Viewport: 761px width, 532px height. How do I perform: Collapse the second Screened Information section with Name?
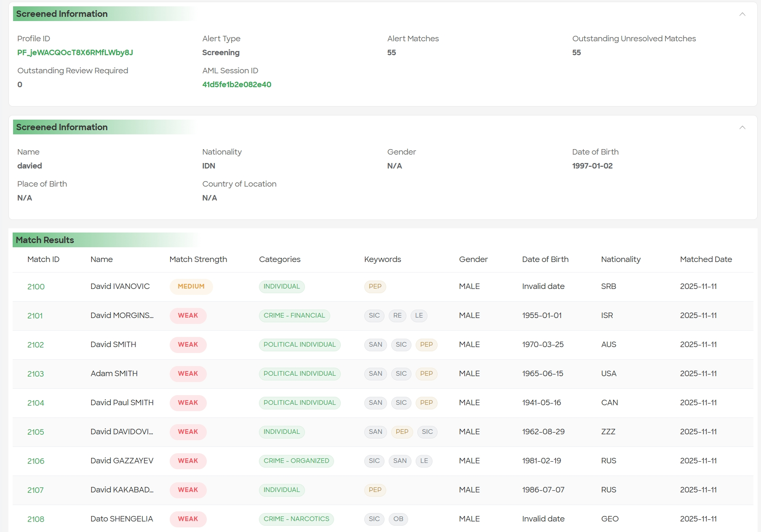pos(742,128)
